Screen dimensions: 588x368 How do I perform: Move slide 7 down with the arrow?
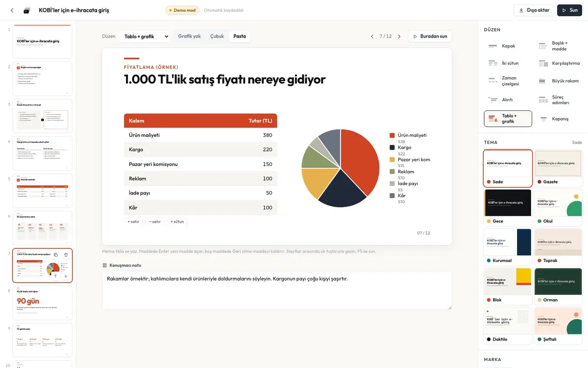66,276
